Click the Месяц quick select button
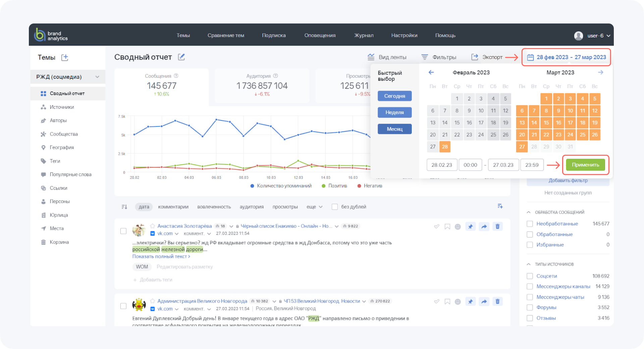Viewport: 644px width, 349px height. point(394,129)
